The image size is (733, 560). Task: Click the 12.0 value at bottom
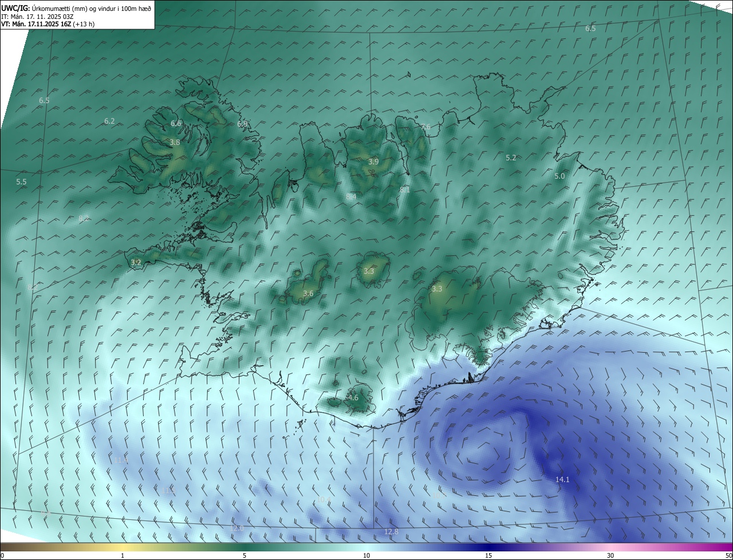coord(238,527)
